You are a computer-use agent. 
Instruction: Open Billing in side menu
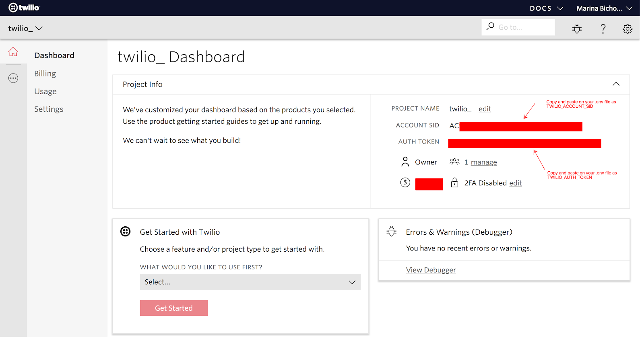[45, 74]
